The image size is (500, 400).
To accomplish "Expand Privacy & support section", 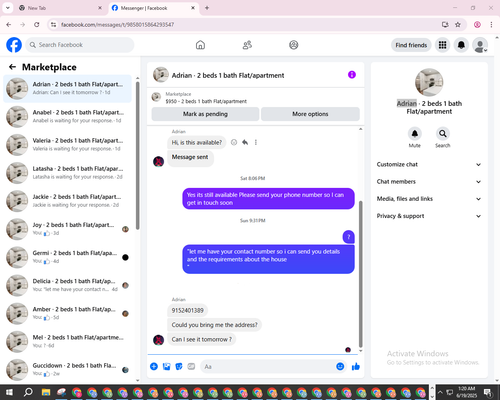I will click(429, 216).
